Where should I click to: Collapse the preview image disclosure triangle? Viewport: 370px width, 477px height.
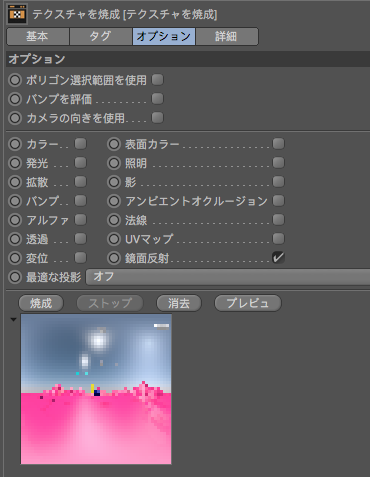coord(13,320)
